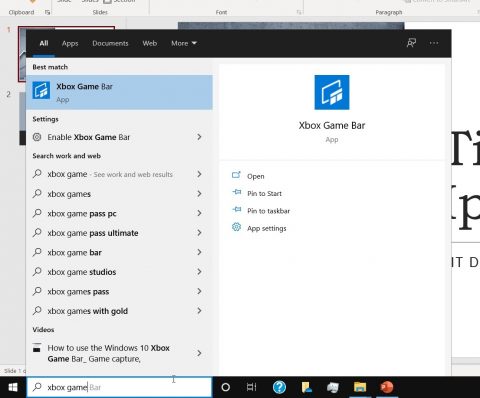Click the settings gear beside Enable Xbox Game Bar

click(37, 137)
